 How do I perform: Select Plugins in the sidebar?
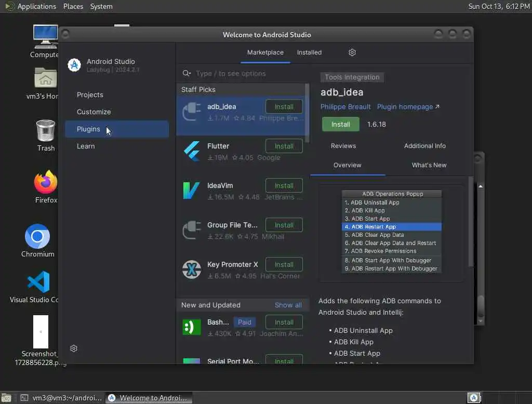coord(117,129)
